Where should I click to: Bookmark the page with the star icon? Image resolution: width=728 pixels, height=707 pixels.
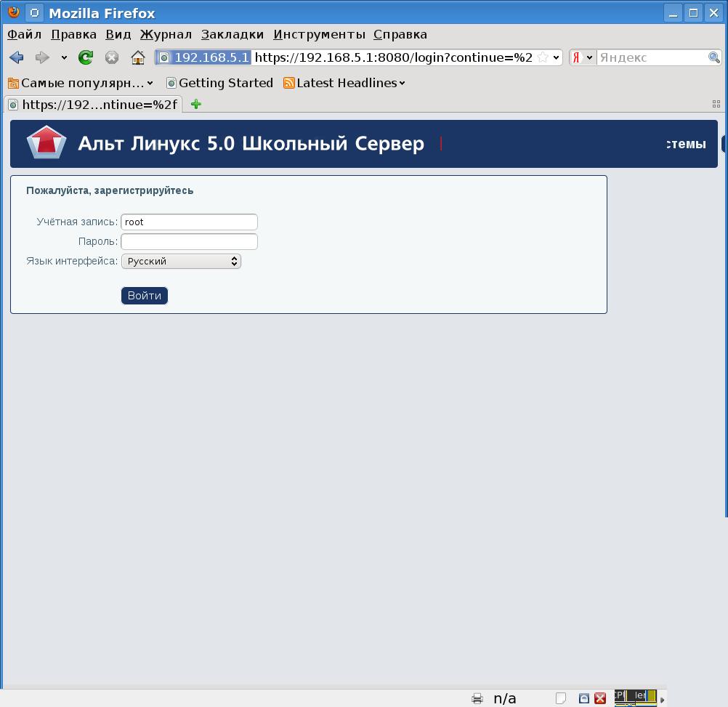pos(543,57)
